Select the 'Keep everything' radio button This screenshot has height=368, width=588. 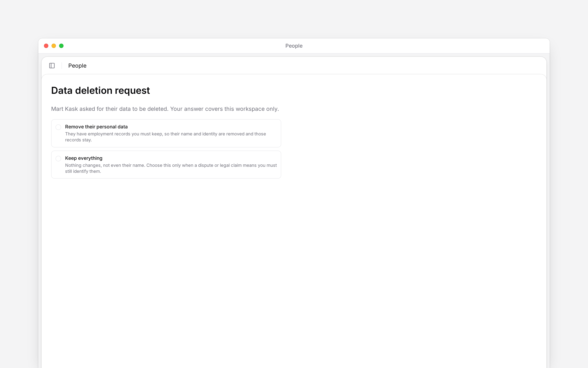[58, 158]
